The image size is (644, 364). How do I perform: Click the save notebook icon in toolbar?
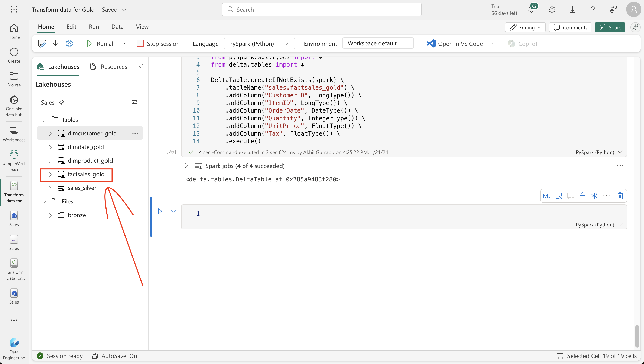tap(42, 43)
